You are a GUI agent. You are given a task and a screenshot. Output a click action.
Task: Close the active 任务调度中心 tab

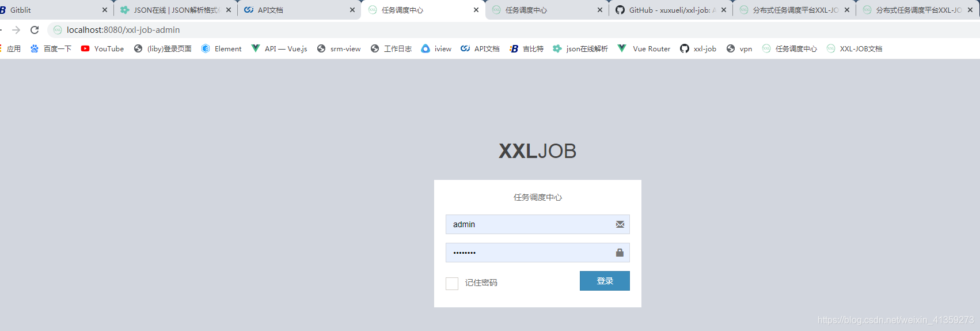pos(476,10)
